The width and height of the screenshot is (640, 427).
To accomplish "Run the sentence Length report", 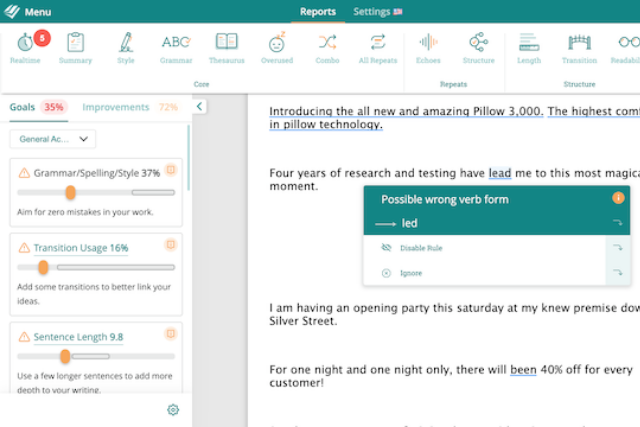I will coord(529,48).
